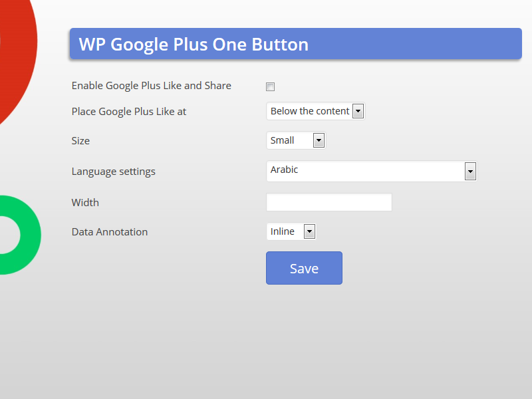Screen dimensions: 532x399
Task: Click the Enable Google Plus Like and Share label
Action: click(152, 86)
